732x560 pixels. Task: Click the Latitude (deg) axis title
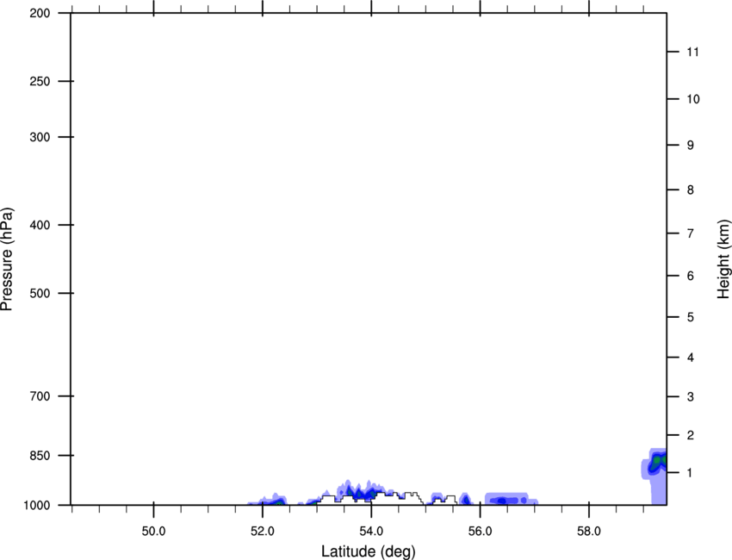[x=368, y=551]
